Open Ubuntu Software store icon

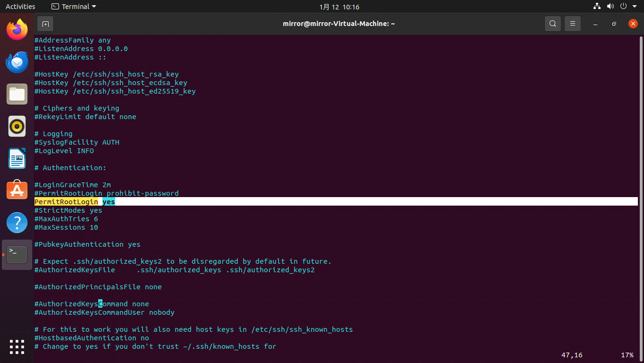pos(17,190)
